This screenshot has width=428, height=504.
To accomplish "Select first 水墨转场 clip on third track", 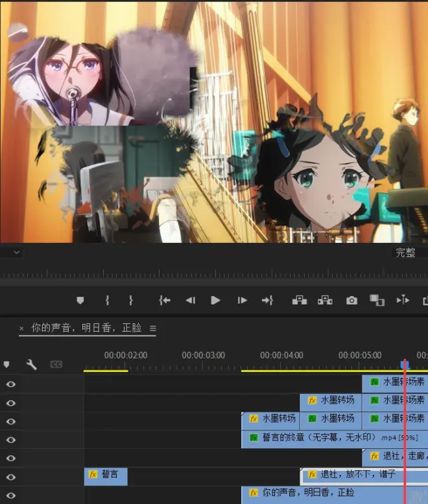I will click(270, 421).
